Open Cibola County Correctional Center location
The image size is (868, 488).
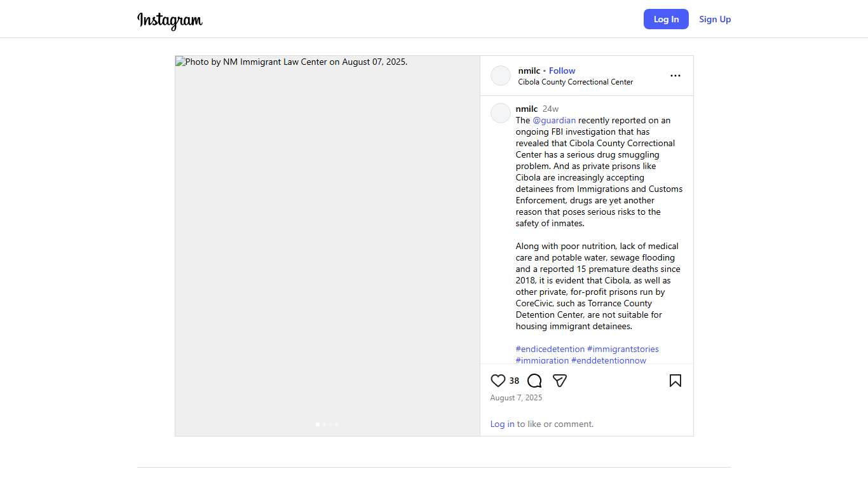[x=575, y=82]
